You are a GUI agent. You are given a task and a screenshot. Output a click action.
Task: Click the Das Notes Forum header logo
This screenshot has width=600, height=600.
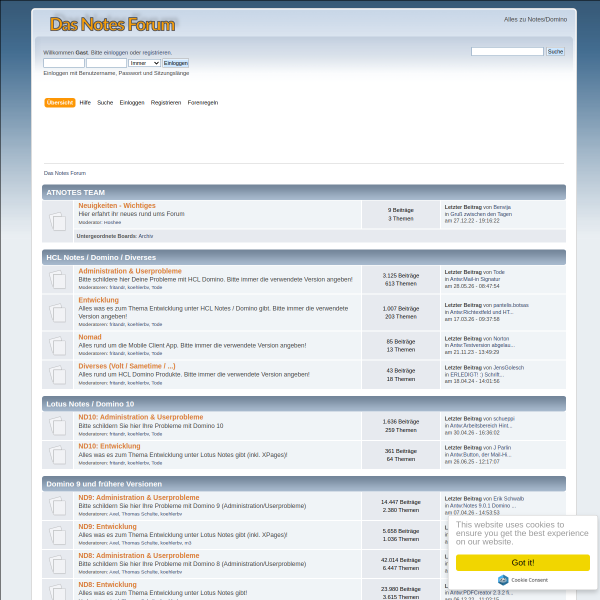pos(112,24)
